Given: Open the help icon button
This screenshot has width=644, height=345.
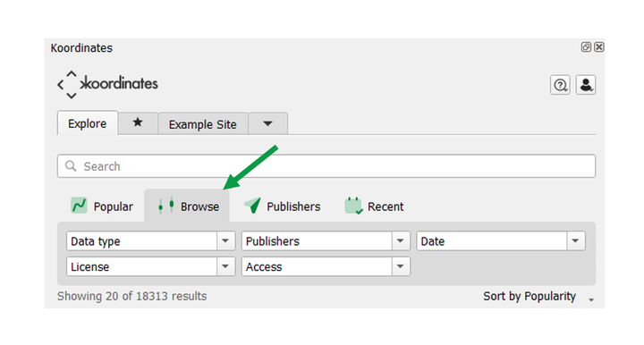Looking at the screenshot, I should click(560, 85).
